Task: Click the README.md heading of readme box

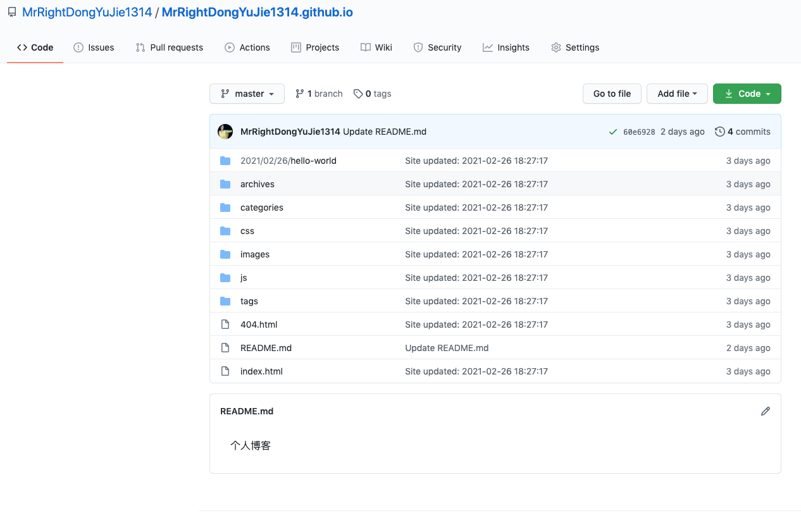Action: pyautogui.click(x=247, y=411)
